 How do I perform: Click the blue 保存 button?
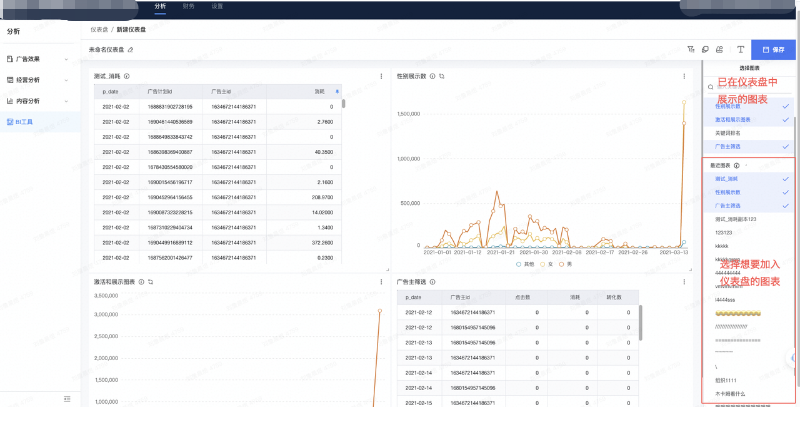pyautogui.click(x=773, y=49)
